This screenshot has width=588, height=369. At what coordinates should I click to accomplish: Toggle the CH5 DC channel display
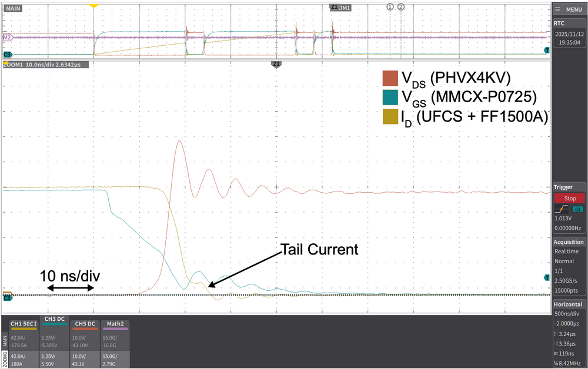[84, 324]
